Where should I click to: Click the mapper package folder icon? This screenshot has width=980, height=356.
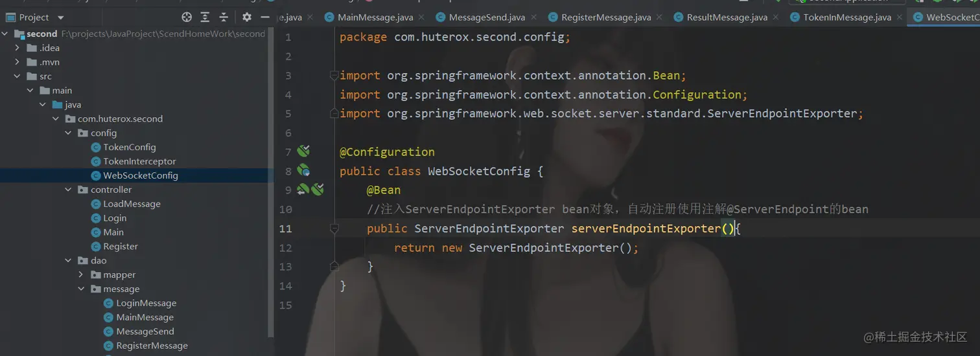tap(96, 274)
